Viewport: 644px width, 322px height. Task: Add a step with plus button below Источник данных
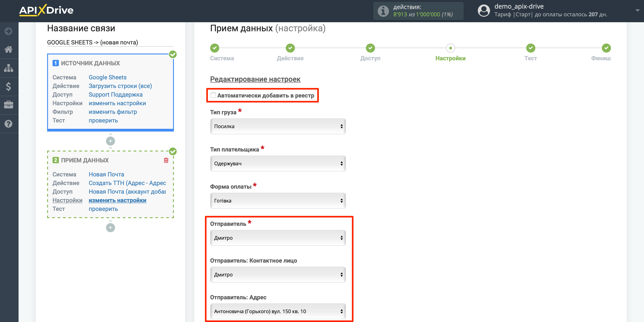click(x=111, y=141)
